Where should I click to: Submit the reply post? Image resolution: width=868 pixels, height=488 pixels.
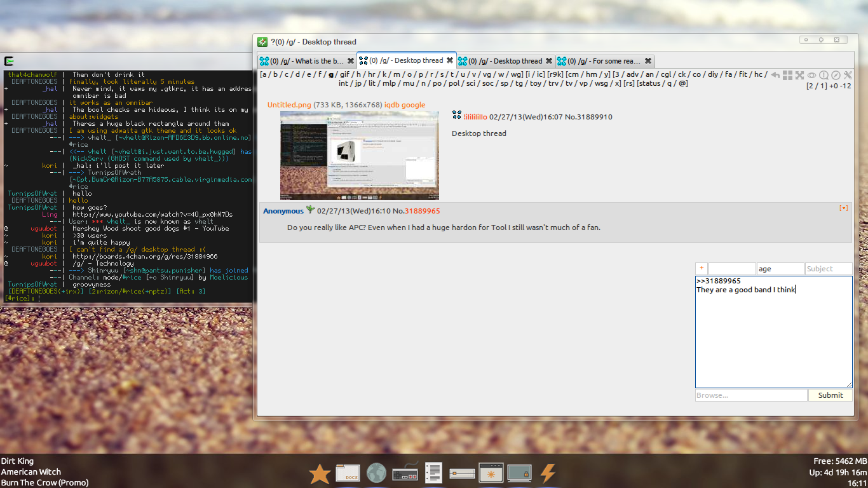831,395
